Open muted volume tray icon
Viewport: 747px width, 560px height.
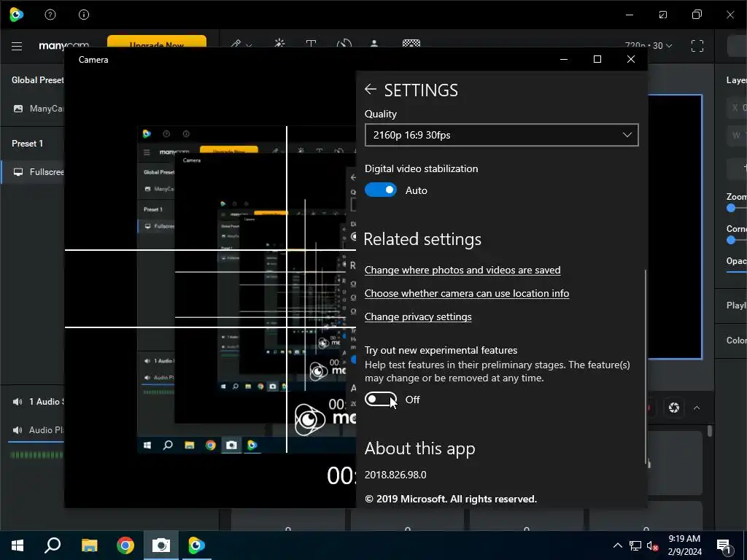(x=652, y=545)
